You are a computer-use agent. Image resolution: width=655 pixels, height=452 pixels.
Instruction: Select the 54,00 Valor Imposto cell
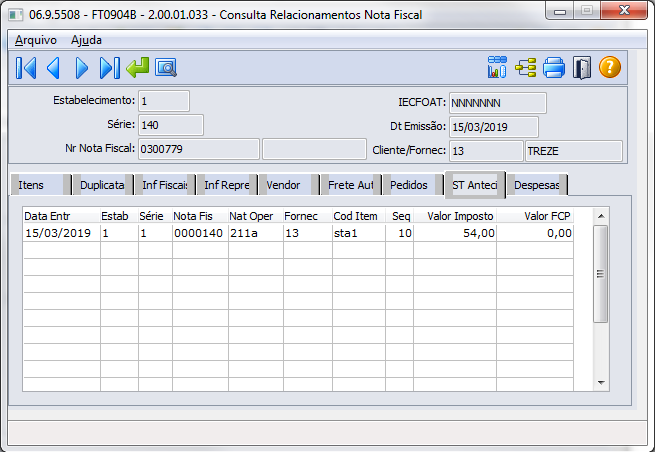tap(455, 233)
